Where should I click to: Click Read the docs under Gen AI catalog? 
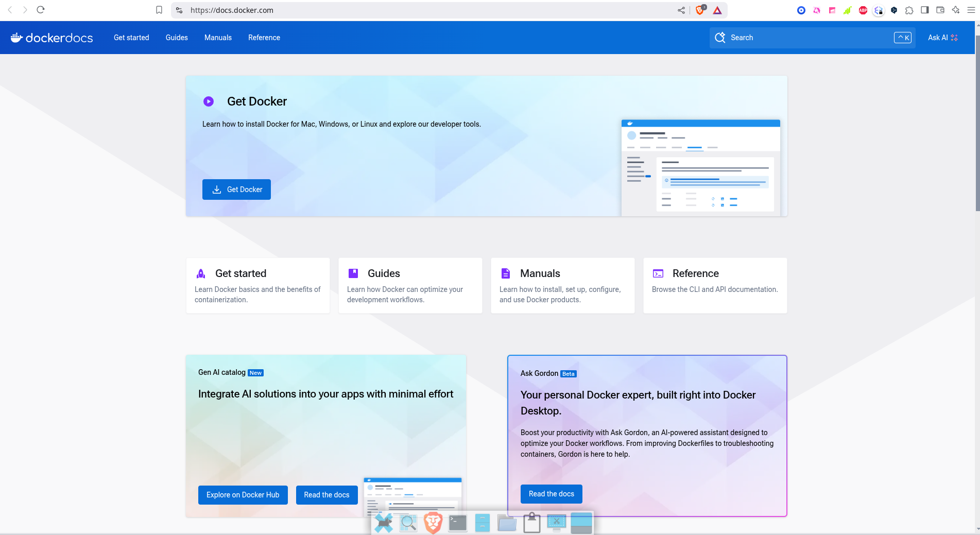coord(327,495)
